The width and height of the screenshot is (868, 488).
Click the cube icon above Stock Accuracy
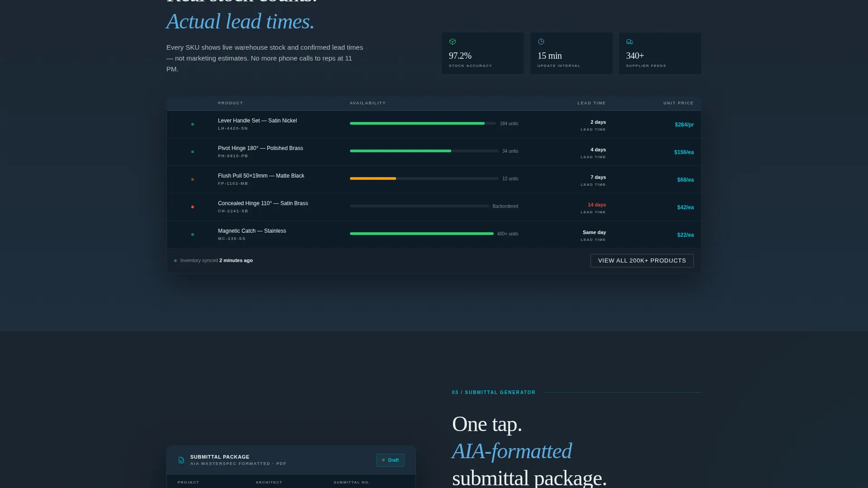point(452,42)
